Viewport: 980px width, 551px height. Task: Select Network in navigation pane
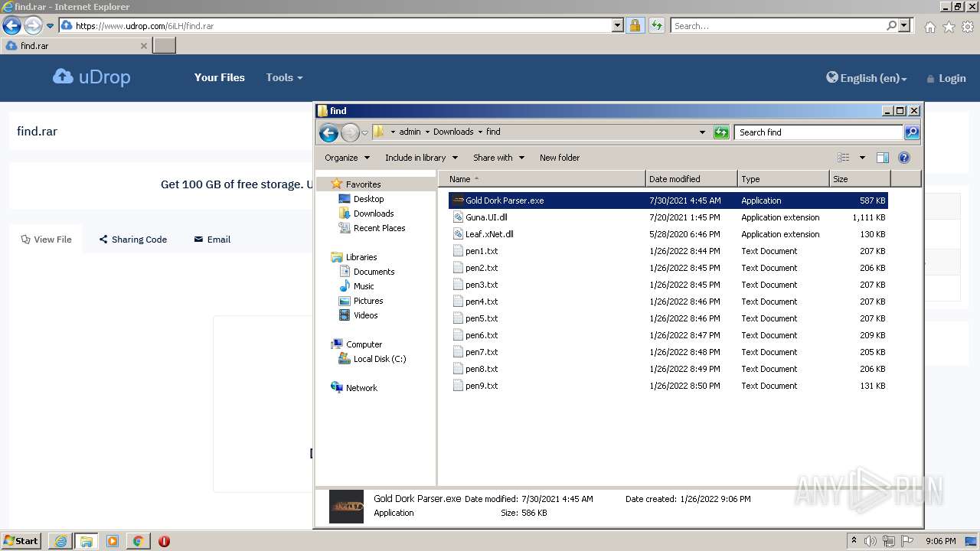(x=361, y=388)
